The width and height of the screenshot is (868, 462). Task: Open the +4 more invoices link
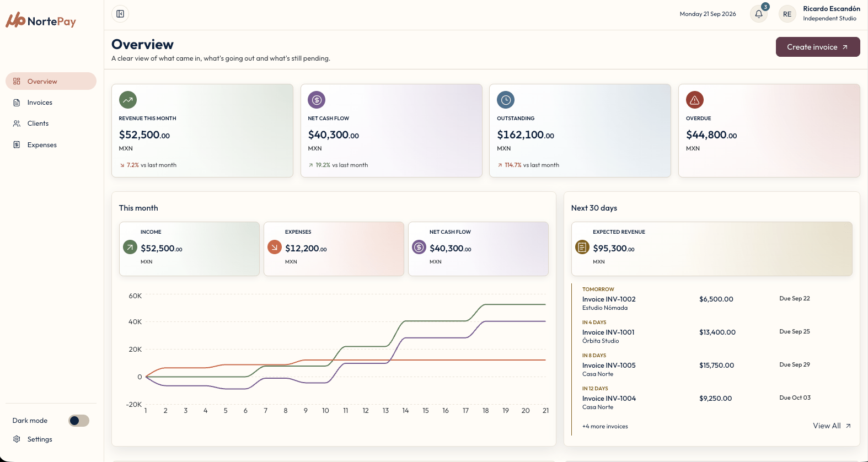[605, 426]
